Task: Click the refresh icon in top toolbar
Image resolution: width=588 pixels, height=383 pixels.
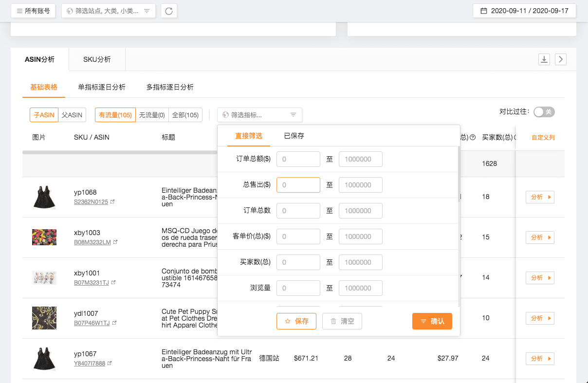Action: pos(168,11)
